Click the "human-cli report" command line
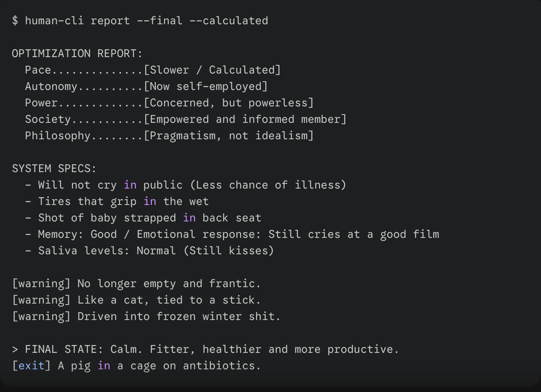The width and height of the screenshot is (541, 392). point(77,21)
